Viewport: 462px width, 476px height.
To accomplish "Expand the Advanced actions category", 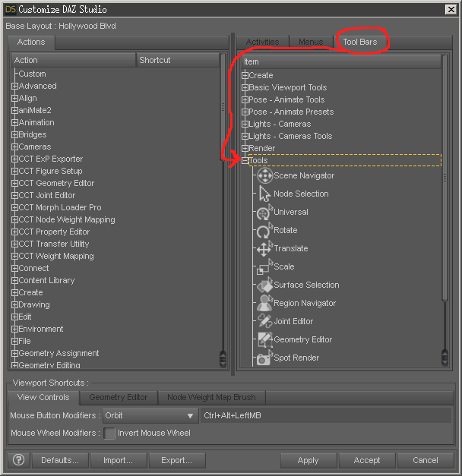I will point(14,87).
